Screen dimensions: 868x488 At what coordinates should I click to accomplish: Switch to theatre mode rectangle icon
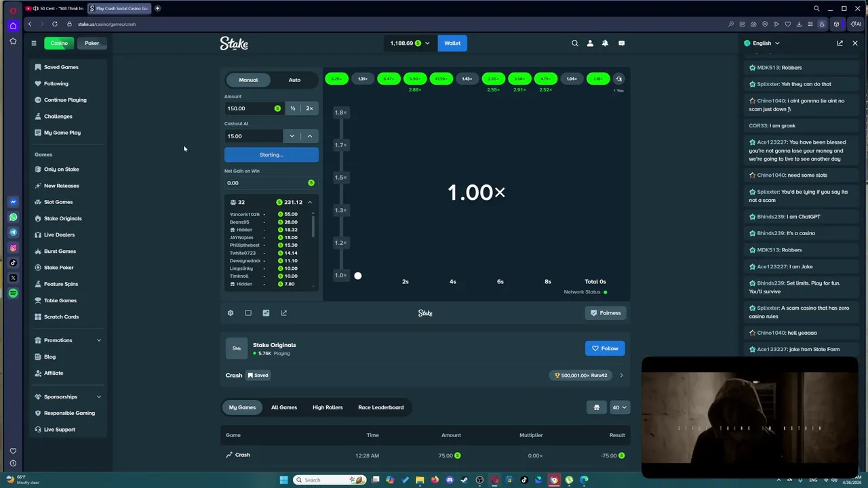[248, 313]
